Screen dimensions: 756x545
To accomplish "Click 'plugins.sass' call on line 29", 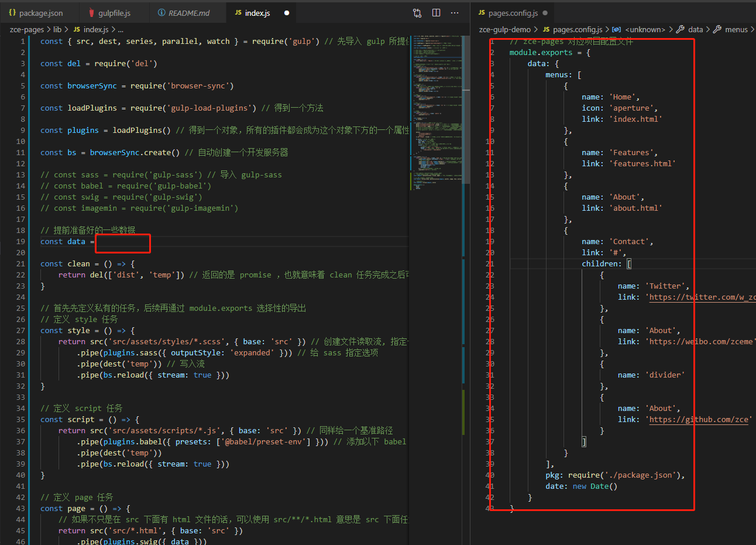I will tap(128, 353).
